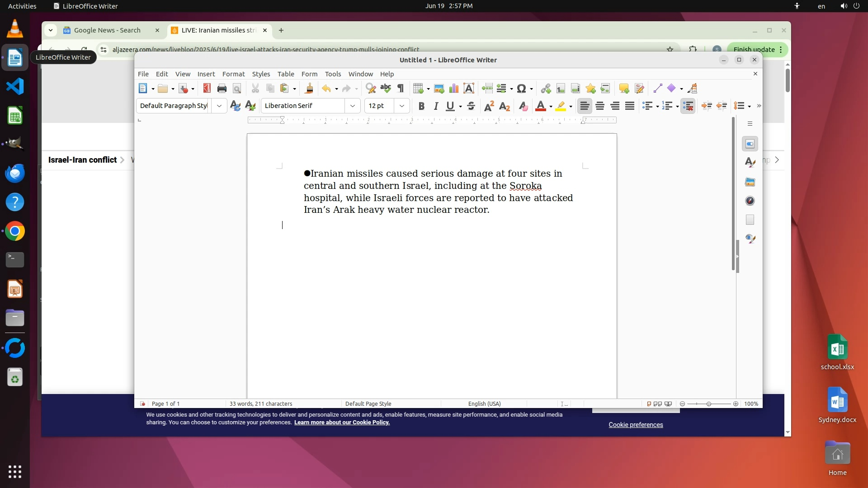Click the Cookie preferences link
This screenshot has height=488, width=868.
coord(636,425)
